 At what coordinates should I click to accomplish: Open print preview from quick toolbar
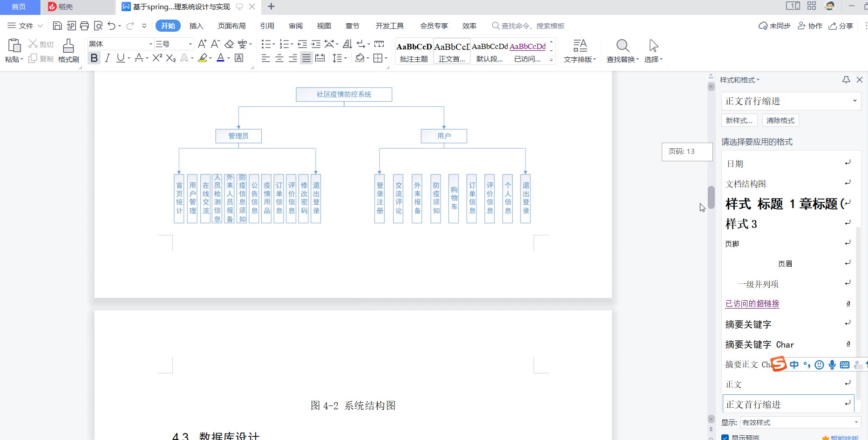[98, 26]
